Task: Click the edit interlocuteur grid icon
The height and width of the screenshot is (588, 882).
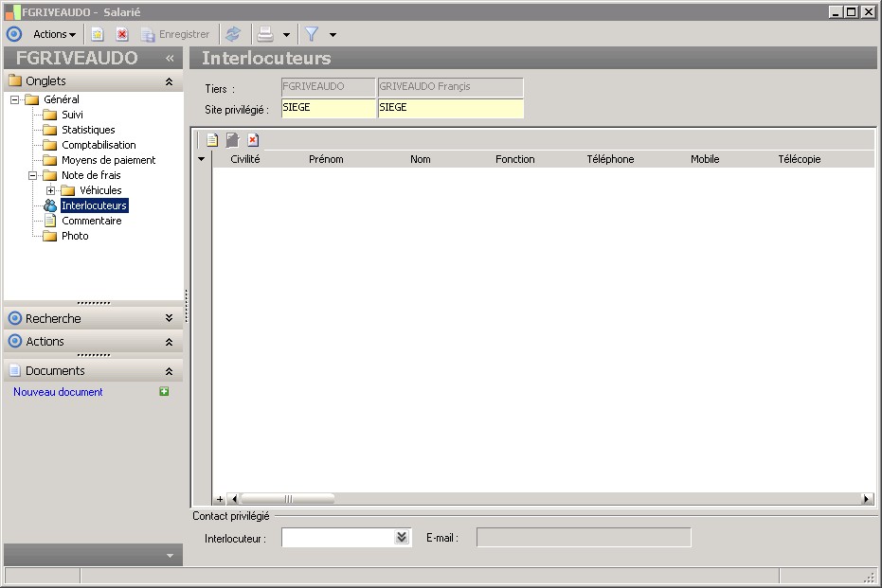Action: click(x=232, y=140)
